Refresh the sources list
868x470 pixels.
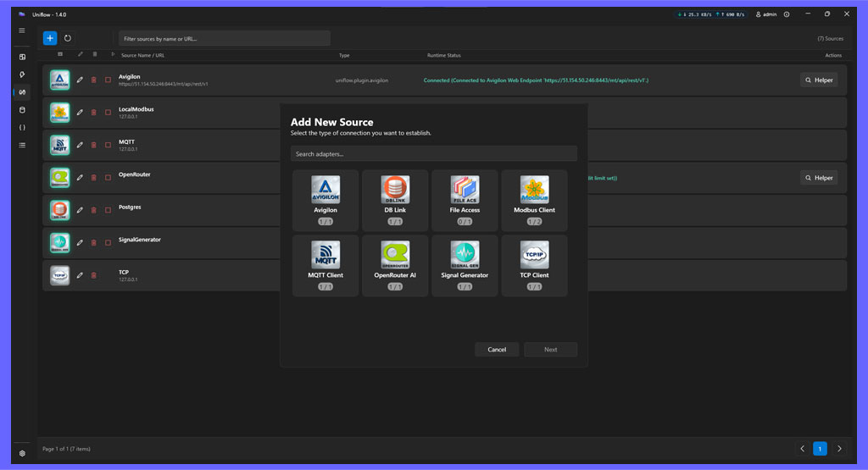coord(68,38)
